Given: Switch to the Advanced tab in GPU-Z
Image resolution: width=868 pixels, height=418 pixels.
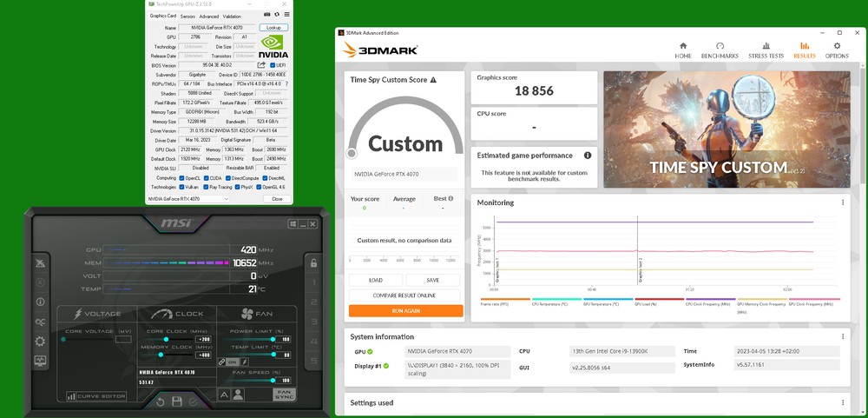Looking at the screenshot, I should (x=208, y=17).
